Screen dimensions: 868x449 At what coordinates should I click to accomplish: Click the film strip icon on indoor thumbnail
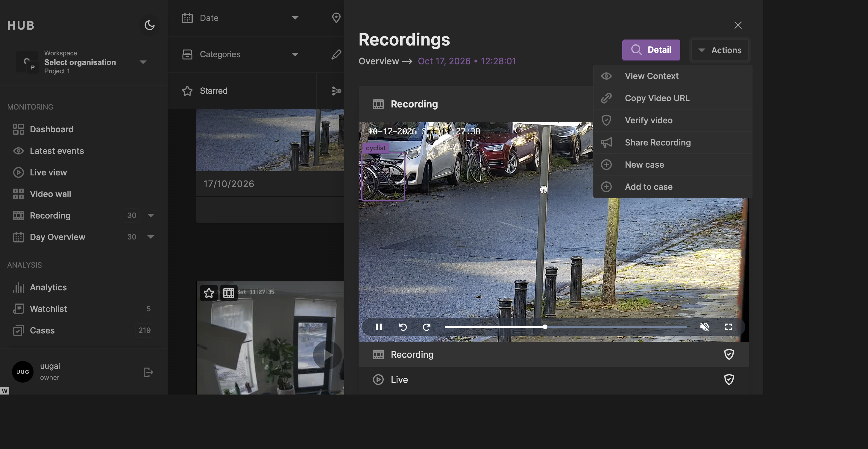tap(228, 293)
